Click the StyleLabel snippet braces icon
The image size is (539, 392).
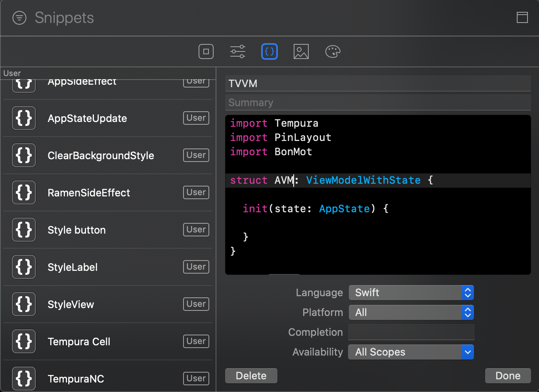click(x=23, y=267)
